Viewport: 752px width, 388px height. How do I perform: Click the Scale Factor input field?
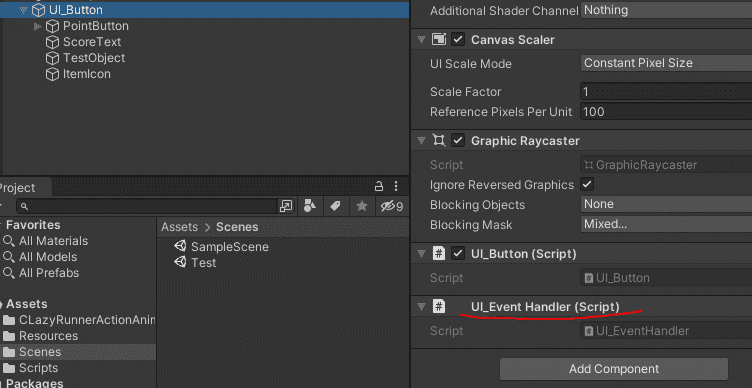click(x=666, y=91)
